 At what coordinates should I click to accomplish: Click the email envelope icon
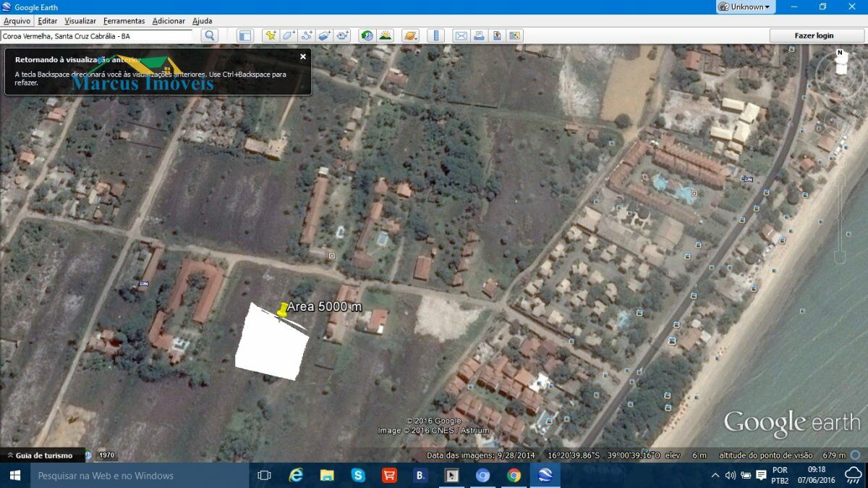[460, 35]
